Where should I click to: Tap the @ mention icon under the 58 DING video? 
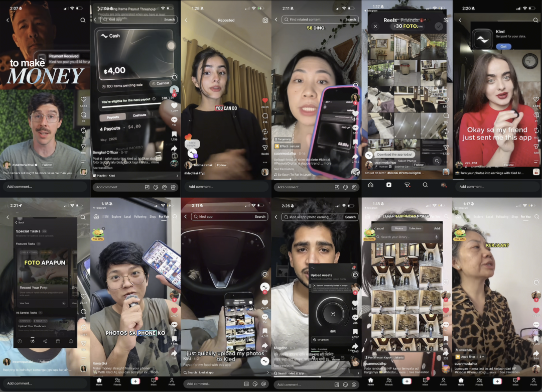point(354,187)
